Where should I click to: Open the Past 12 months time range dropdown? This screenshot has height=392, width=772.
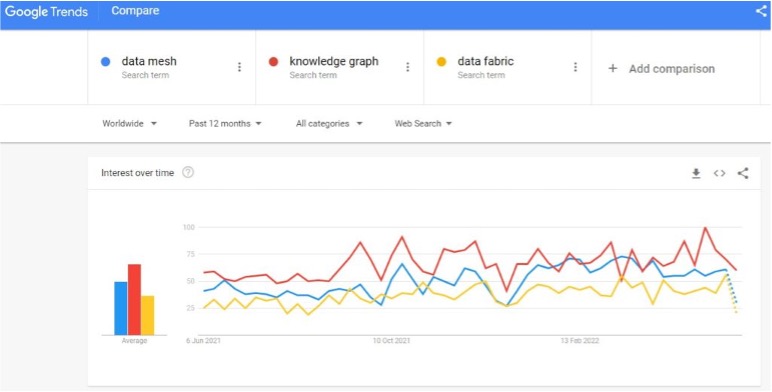click(x=225, y=124)
